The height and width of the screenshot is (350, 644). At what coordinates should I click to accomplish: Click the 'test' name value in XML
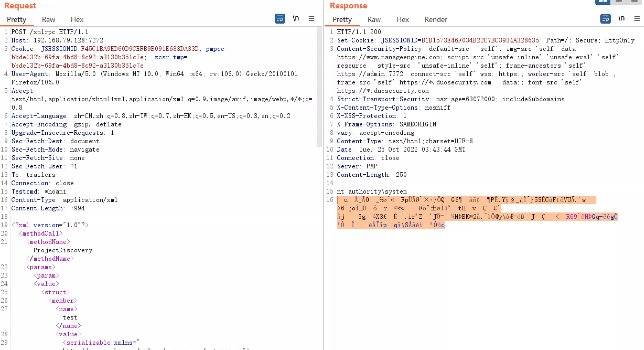(70, 318)
